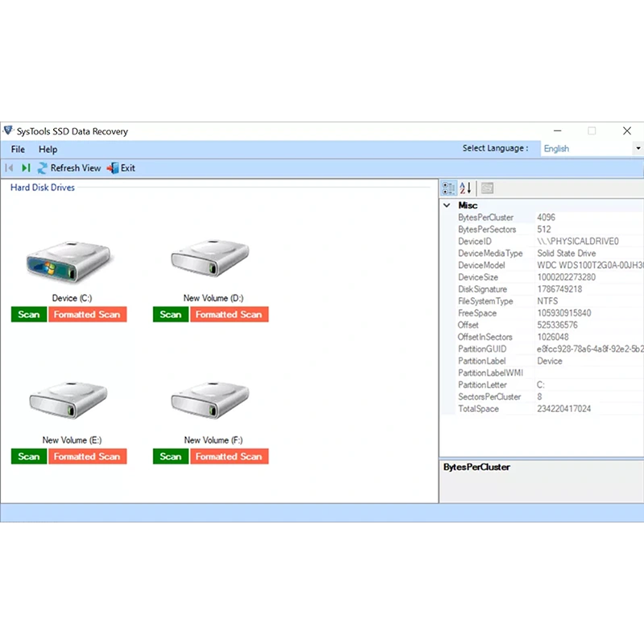
Task: Click Refresh View in the toolbar
Action: click(x=69, y=167)
